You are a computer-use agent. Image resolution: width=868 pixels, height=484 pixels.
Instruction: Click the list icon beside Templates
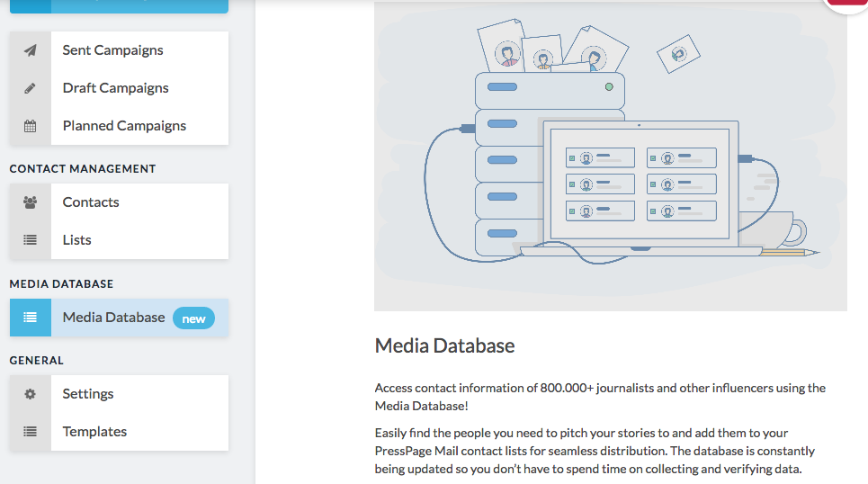[x=31, y=432]
